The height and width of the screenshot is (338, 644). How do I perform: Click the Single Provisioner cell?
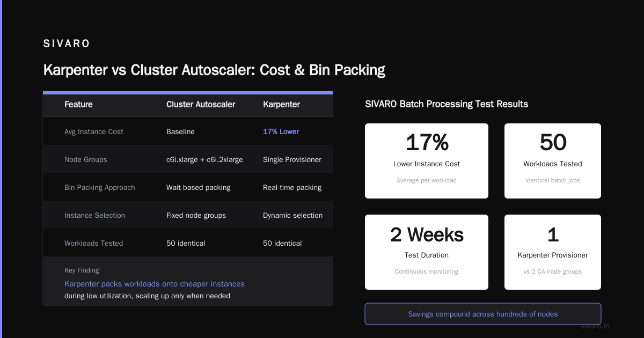tap(292, 159)
